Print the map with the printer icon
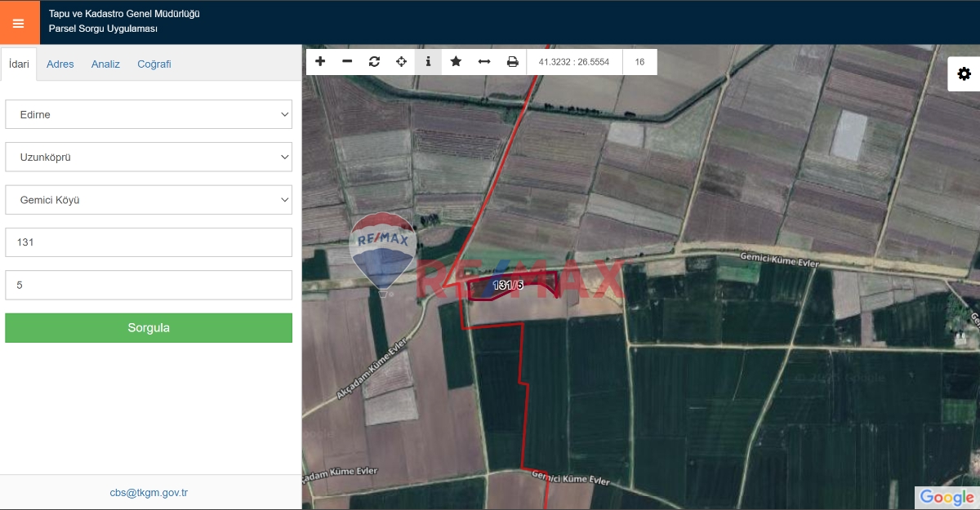 pos(512,61)
